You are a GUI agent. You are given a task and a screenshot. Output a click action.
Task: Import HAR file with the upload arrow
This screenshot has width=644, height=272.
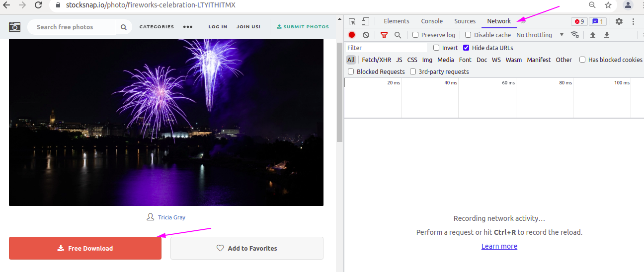(592, 35)
